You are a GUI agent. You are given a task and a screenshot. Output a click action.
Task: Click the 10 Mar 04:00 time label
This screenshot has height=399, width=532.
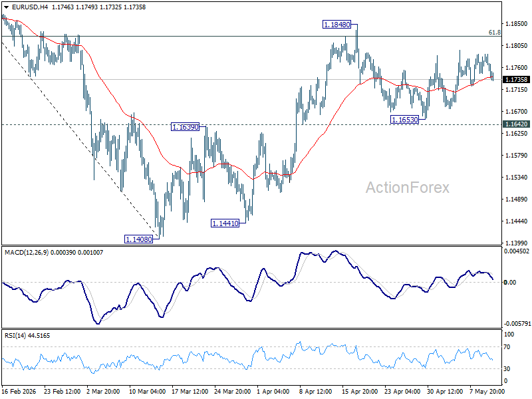(147, 391)
